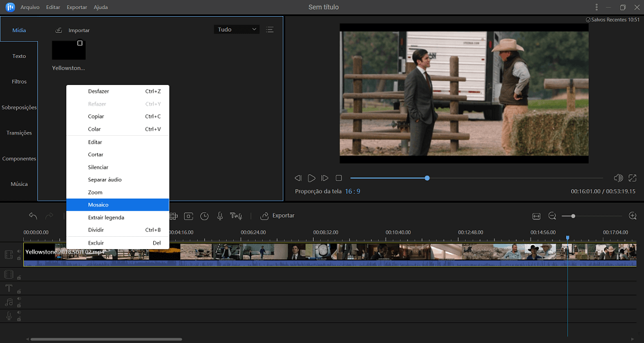Select Zoom in the context menu
Image resolution: width=644 pixels, height=343 pixels.
tap(117, 192)
